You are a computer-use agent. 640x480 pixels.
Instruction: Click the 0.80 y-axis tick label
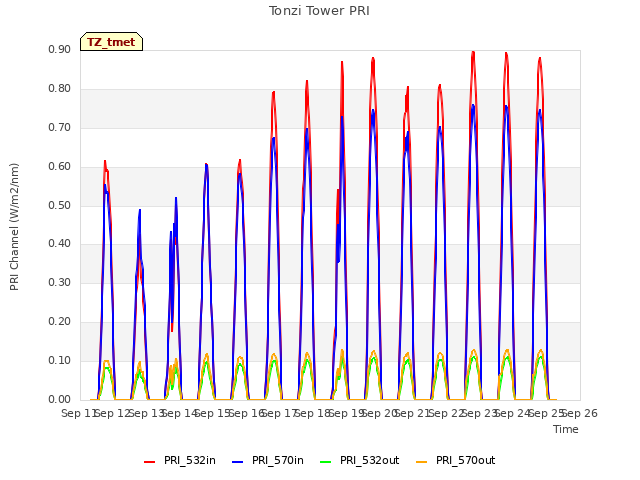60,89
